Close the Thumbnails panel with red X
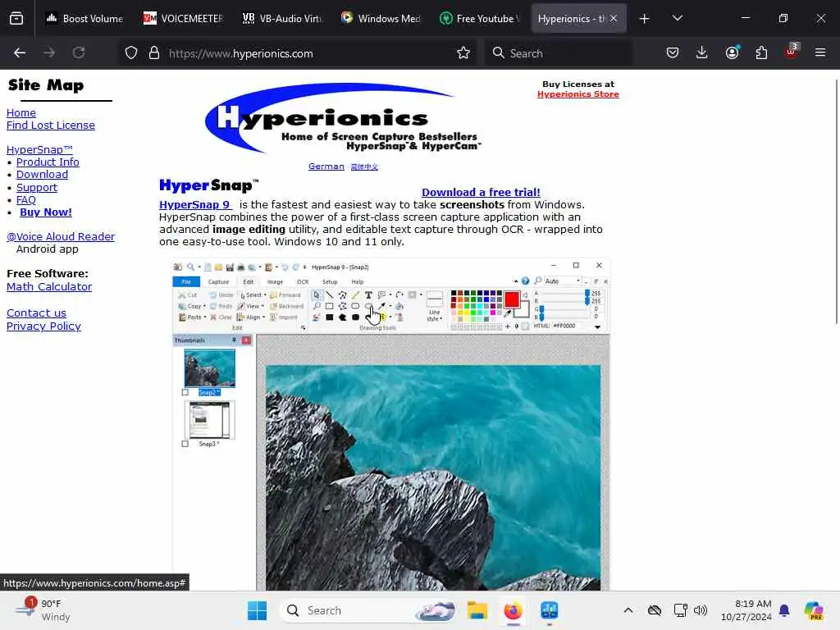Image resolution: width=840 pixels, height=630 pixels. click(x=246, y=340)
